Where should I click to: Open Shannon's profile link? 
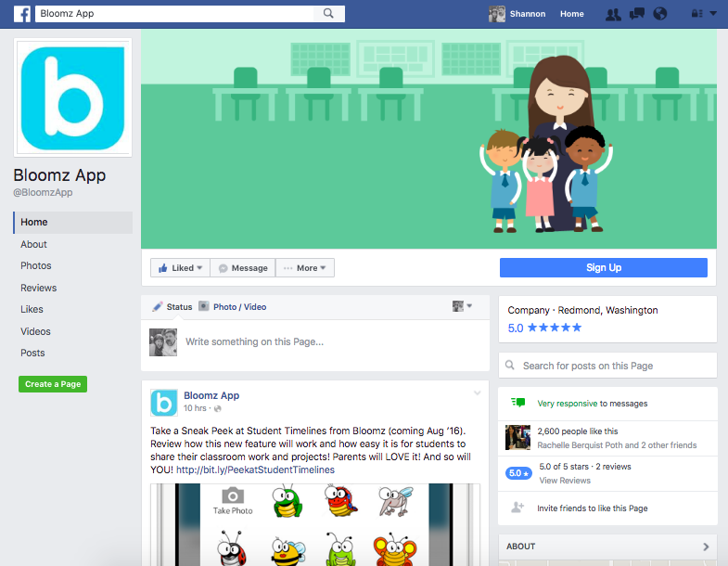[x=528, y=14]
